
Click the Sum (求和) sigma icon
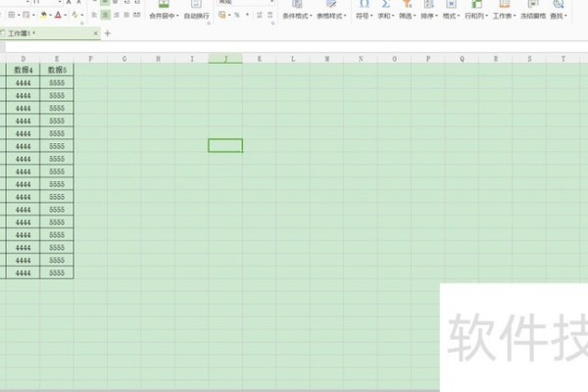click(x=385, y=4)
